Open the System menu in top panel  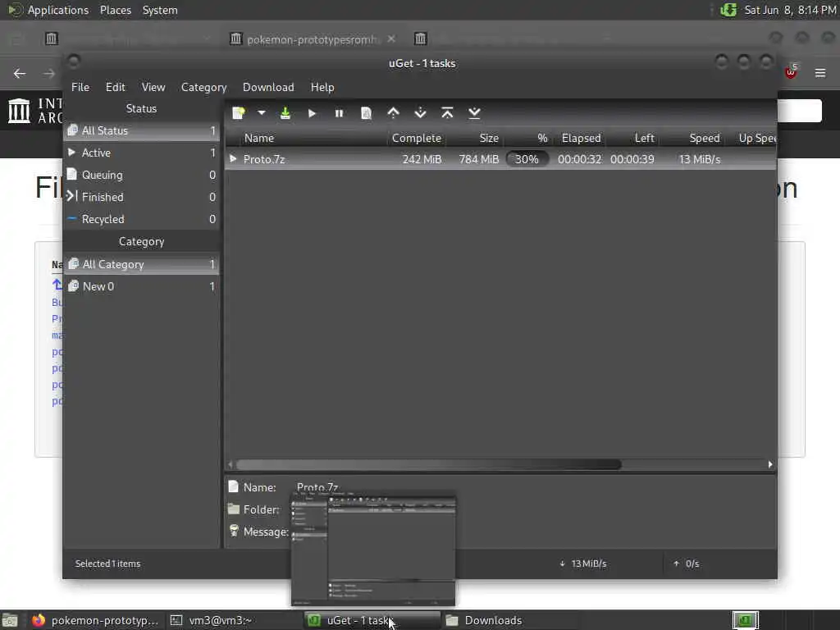click(x=160, y=10)
